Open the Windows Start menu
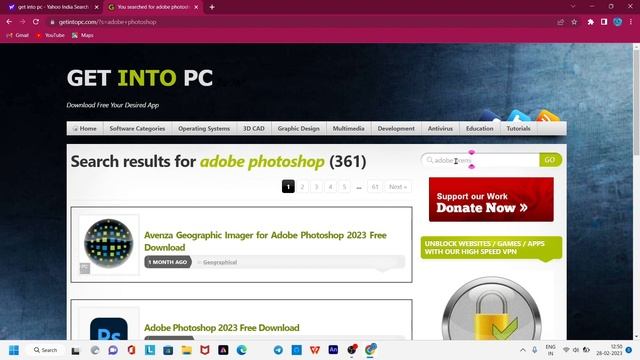Screen dimensions: 640x360 [14, 350]
